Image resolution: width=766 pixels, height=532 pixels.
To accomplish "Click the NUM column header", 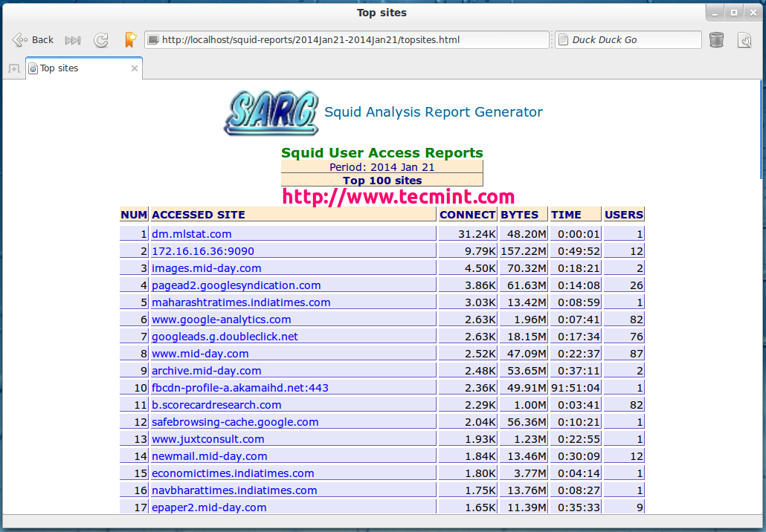I will pyautogui.click(x=134, y=214).
